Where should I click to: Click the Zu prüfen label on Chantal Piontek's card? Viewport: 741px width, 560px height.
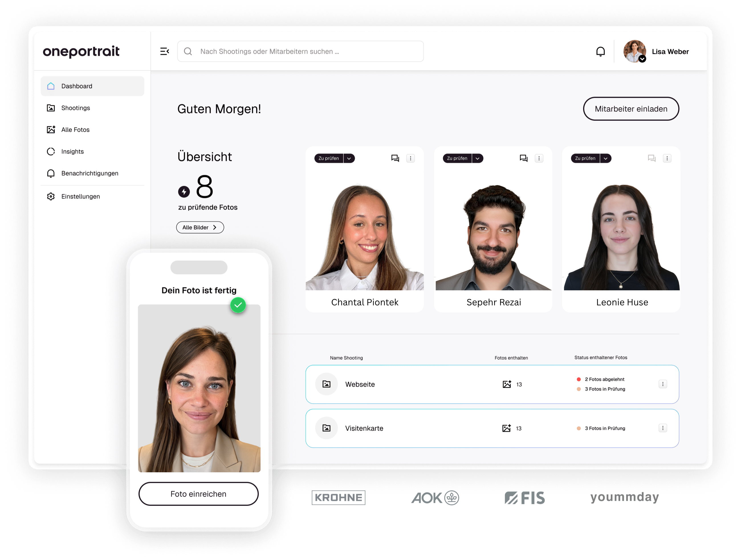[x=329, y=158]
